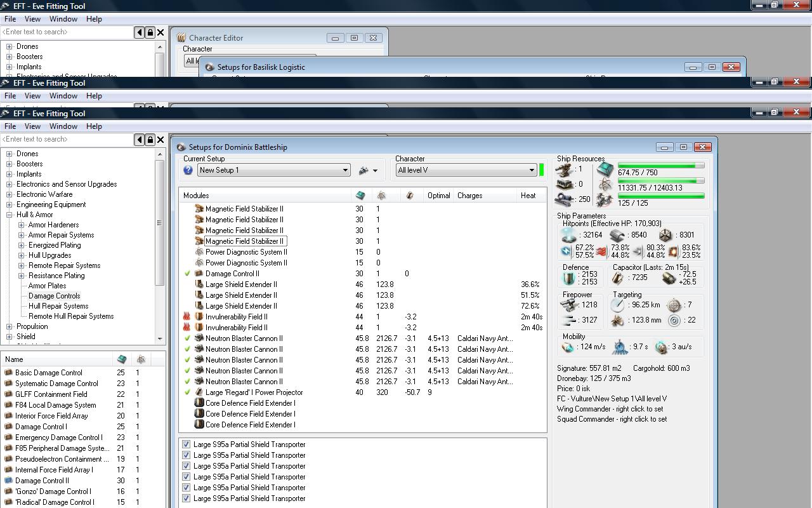Image resolution: width=812 pixels, height=508 pixels.
Task: Click the blue help icon beside Current Setup
Action: click(188, 170)
